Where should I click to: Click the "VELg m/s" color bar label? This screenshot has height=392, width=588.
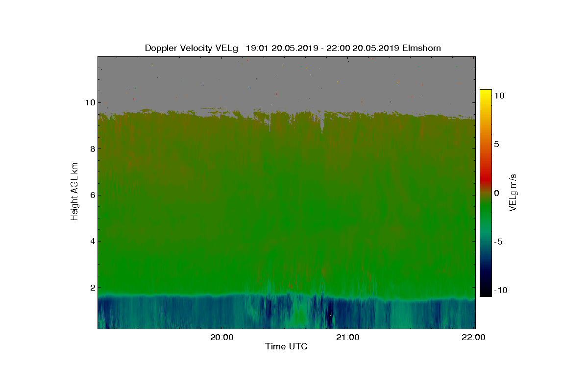(513, 193)
